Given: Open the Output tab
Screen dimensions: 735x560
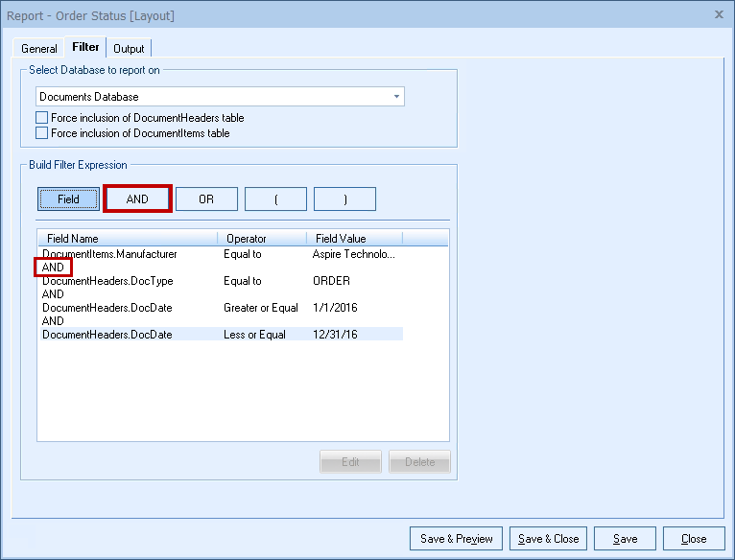Looking at the screenshot, I should click(129, 49).
